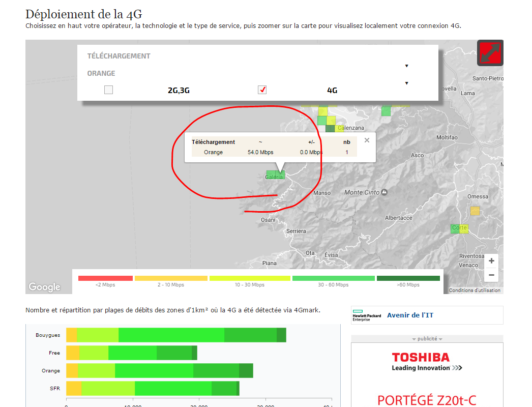Close the Téléchargement info popup
532x407 pixels.
point(367,140)
